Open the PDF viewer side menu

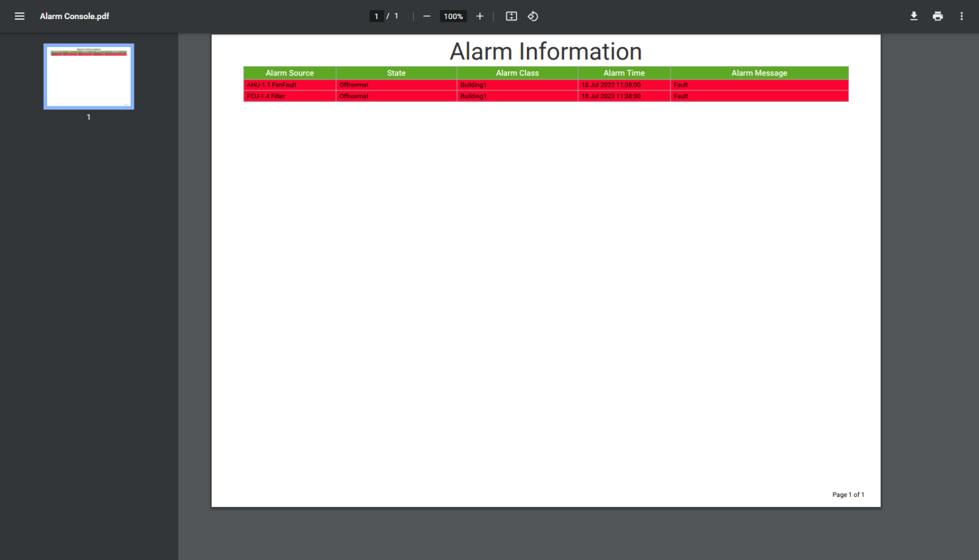(x=19, y=16)
